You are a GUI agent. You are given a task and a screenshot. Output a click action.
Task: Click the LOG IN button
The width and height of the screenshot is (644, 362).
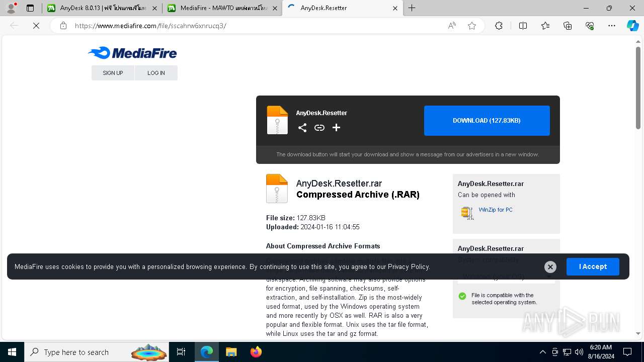(156, 73)
